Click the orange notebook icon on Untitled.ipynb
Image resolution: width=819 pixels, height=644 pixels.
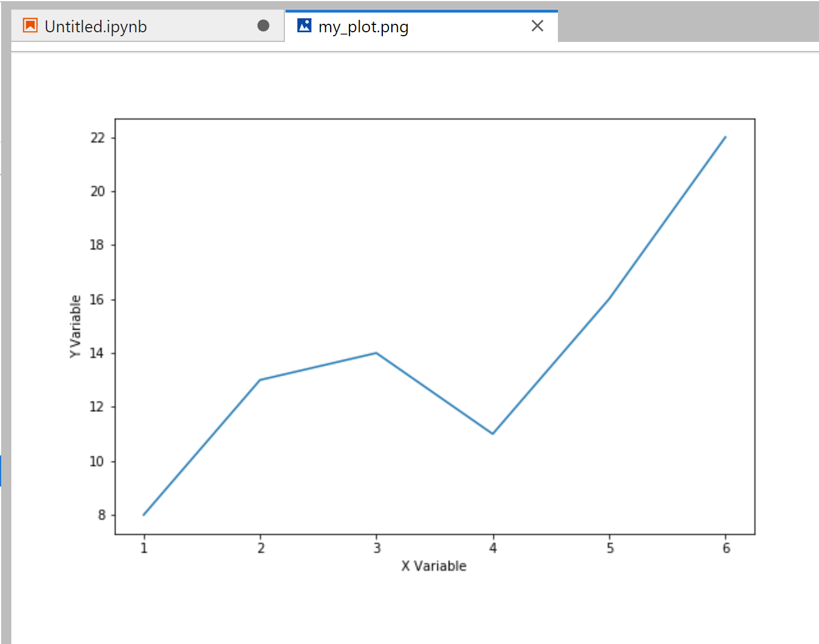click(30, 25)
